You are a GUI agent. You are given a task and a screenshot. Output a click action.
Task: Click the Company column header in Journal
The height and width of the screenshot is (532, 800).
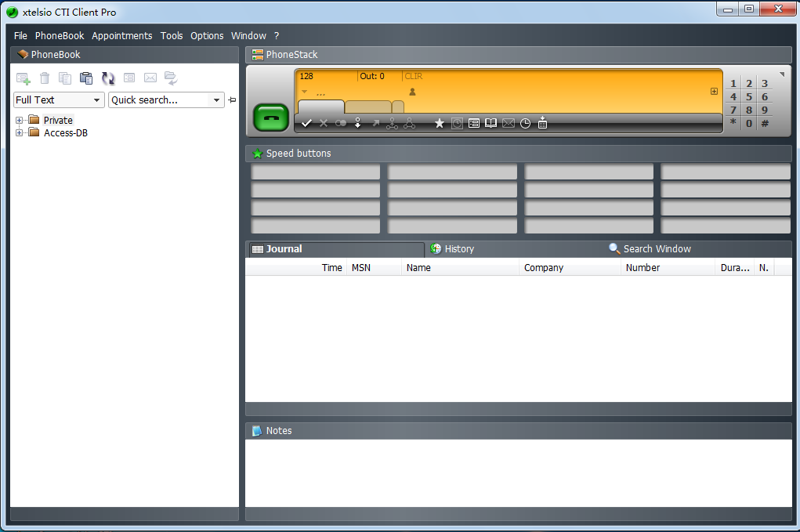[570, 268]
